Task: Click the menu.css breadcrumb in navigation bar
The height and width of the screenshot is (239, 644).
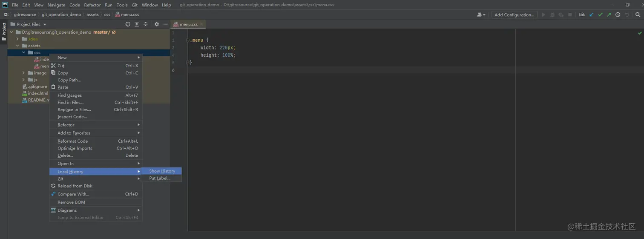Action: [x=127, y=14]
